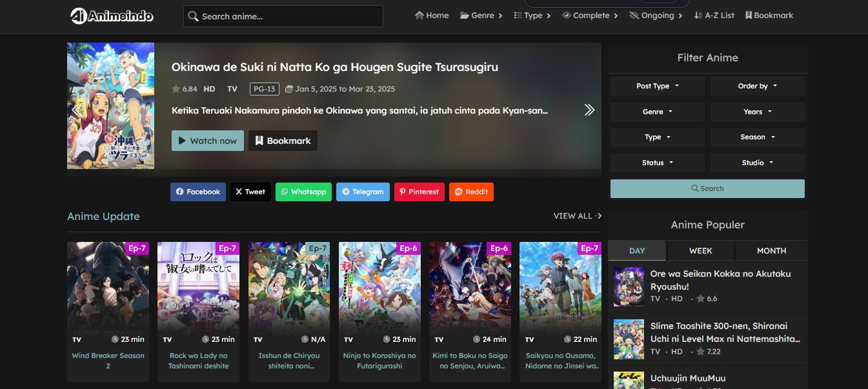868x389 pixels.
Task: Share via the Tweet button
Action: pos(250,192)
